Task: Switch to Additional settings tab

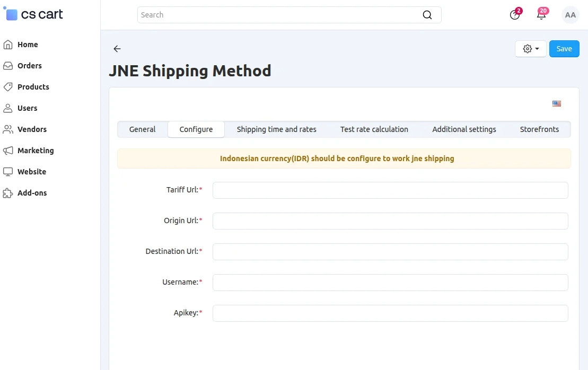Action: pos(464,129)
